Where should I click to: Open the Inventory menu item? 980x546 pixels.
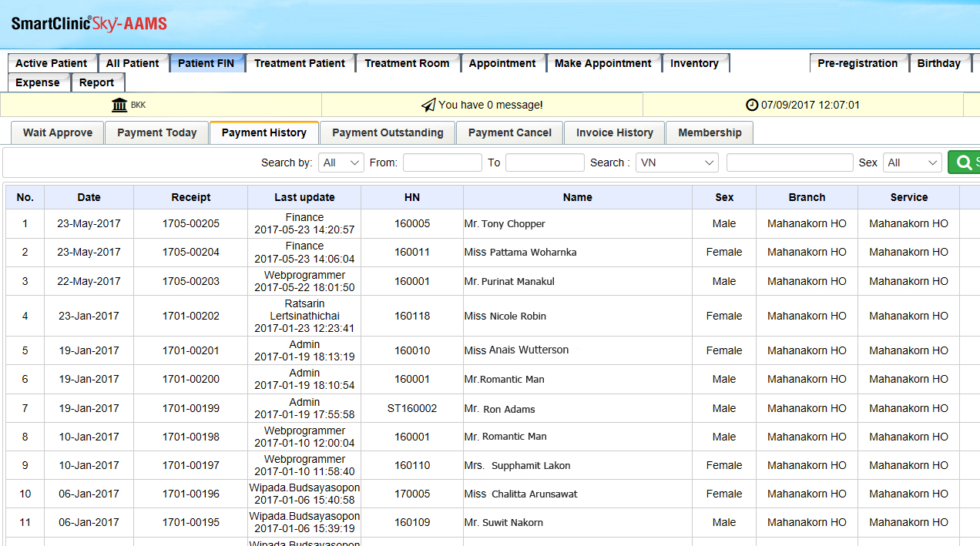click(x=694, y=63)
